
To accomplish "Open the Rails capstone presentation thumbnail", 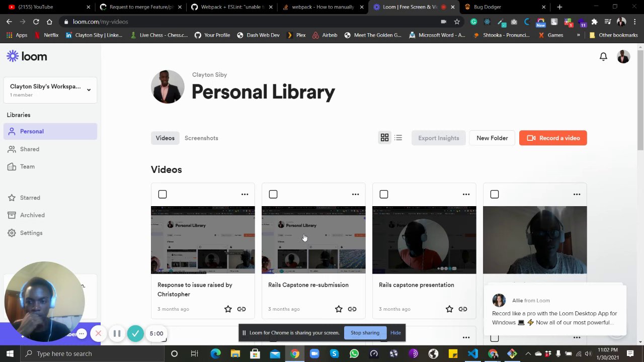I will click(424, 240).
